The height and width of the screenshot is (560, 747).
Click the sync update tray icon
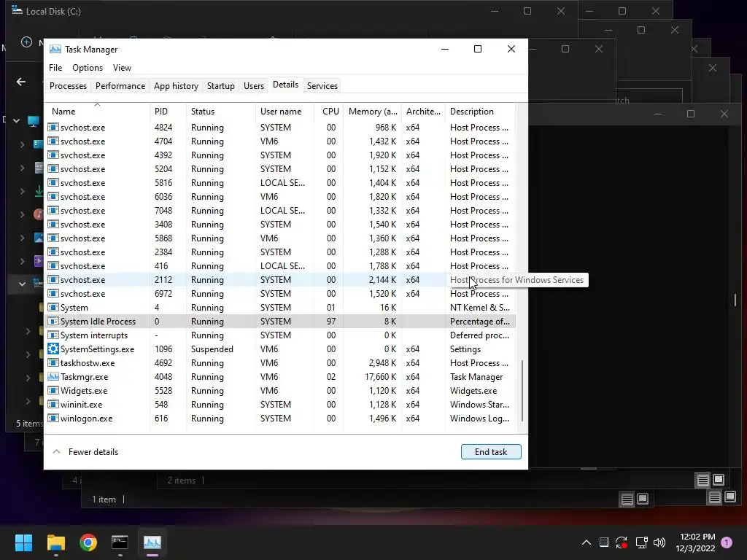[622, 542]
